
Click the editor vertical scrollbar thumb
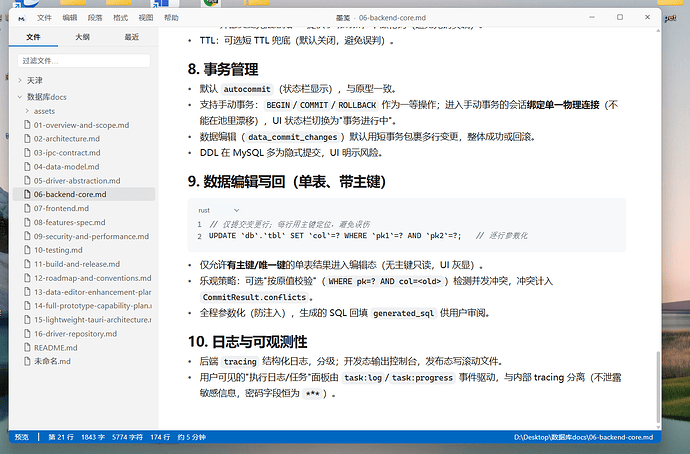coord(658,386)
